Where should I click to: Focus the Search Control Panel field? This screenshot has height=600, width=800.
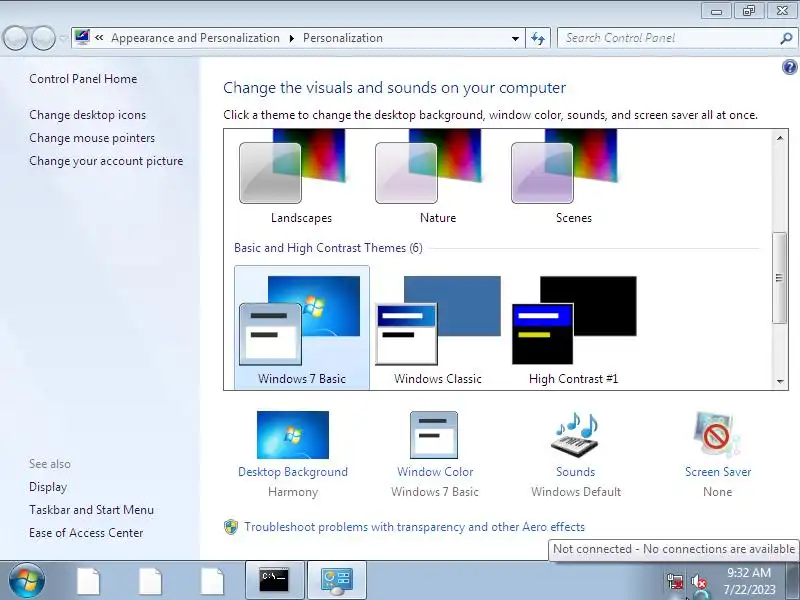[x=668, y=38]
